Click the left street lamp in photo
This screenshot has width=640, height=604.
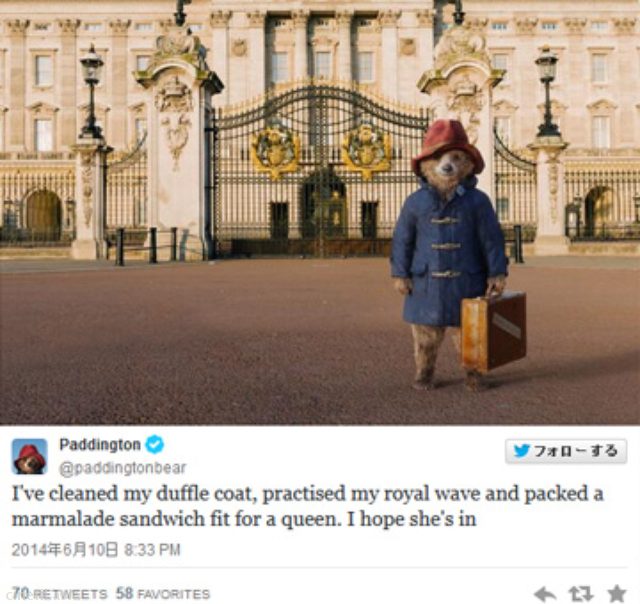(x=91, y=92)
